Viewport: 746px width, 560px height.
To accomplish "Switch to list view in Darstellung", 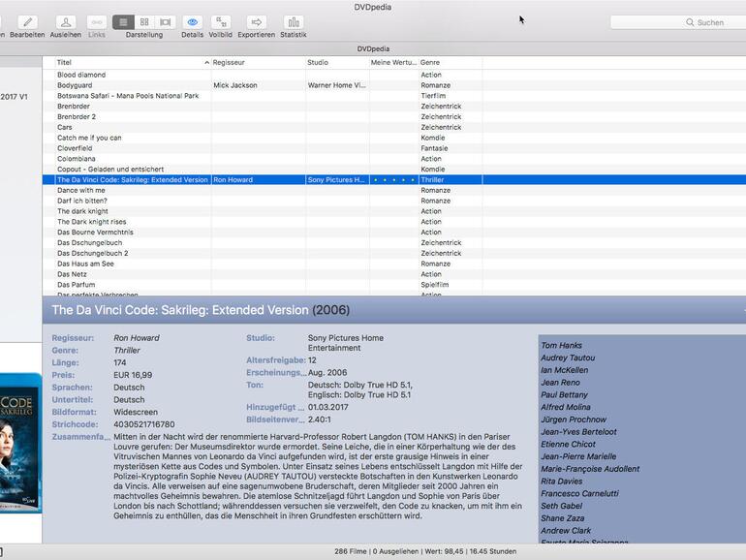I will [123, 22].
